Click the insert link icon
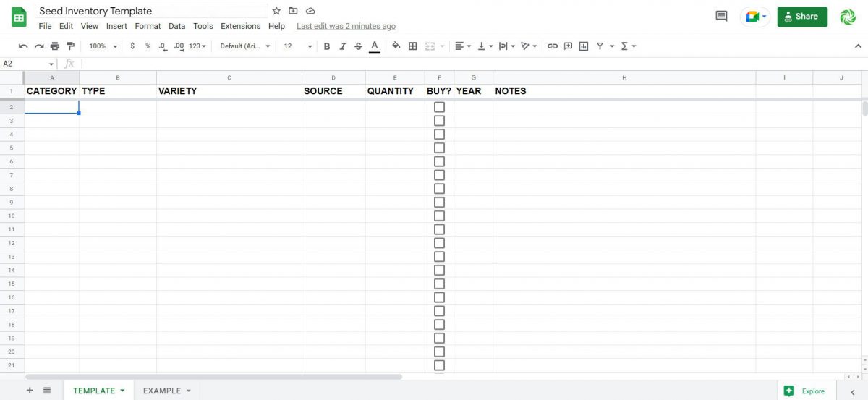Screen dimensions: 868x400 [553, 46]
